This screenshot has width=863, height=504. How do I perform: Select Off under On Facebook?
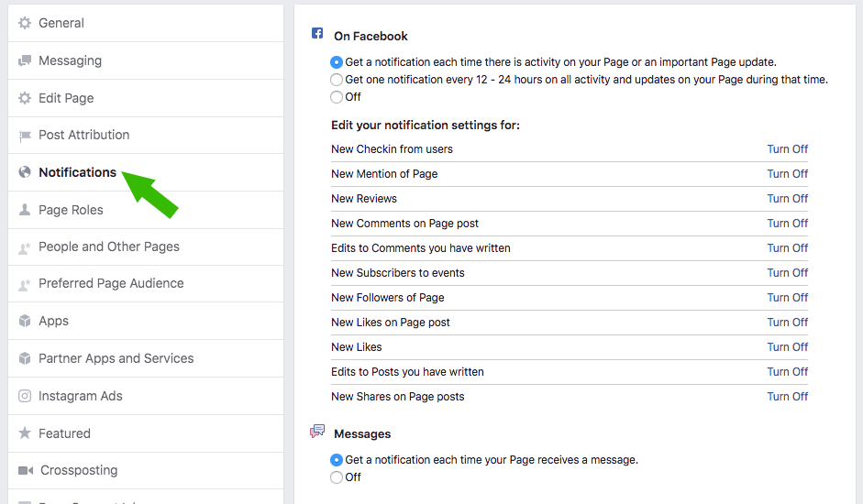click(337, 97)
